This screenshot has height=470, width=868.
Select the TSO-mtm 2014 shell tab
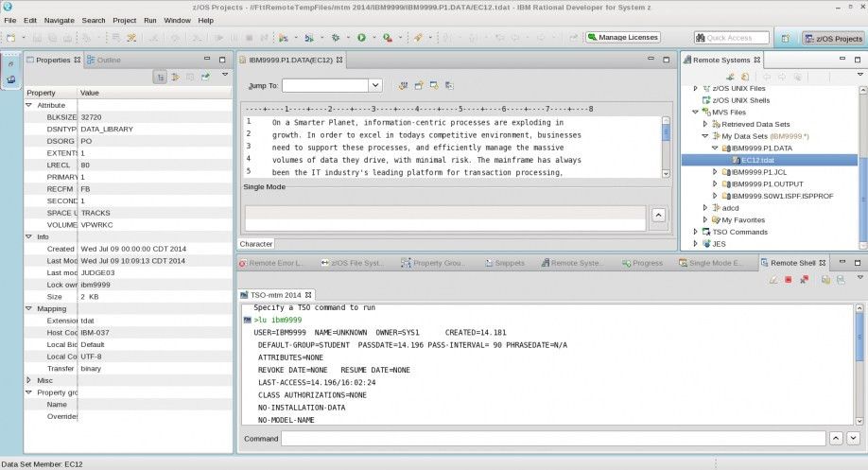click(x=275, y=295)
